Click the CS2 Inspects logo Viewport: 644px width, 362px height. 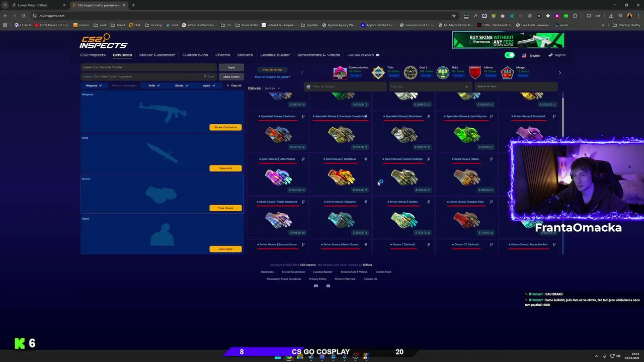tap(104, 41)
